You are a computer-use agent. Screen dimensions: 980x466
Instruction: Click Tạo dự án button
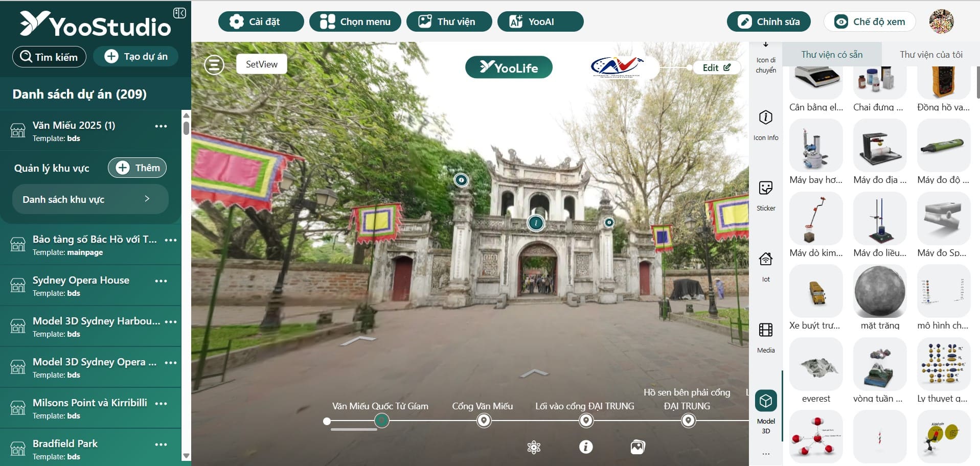click(136, 56)
